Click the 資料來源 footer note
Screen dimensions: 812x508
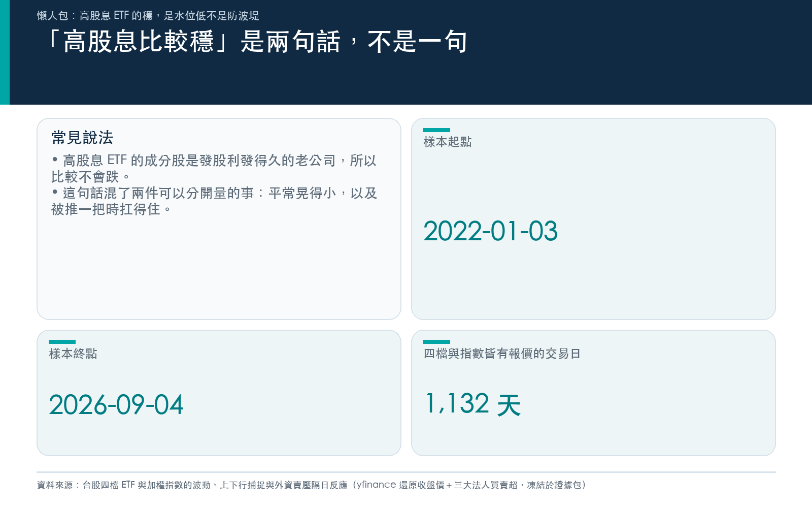click(312, 485)
